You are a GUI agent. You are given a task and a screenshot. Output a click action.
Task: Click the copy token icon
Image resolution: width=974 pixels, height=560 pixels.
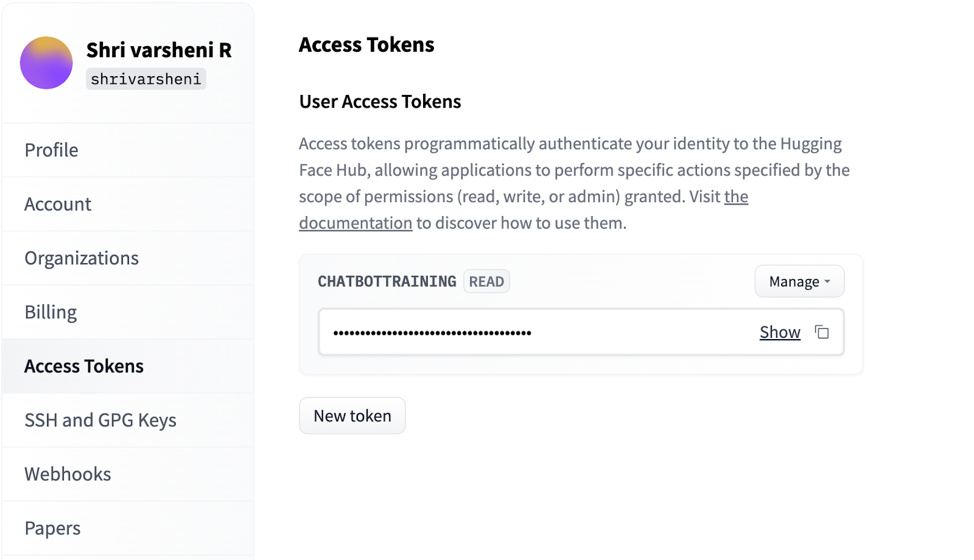(821, 332)
